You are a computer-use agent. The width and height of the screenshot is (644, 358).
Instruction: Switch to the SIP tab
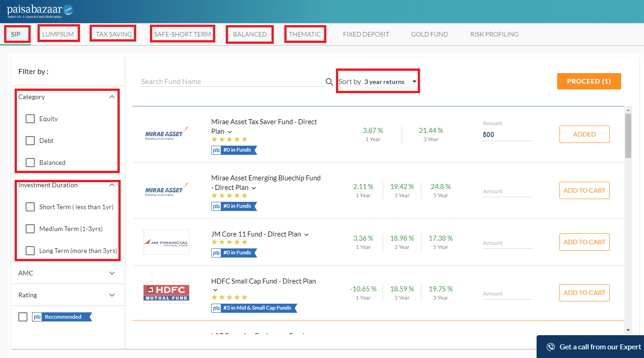click(x=16, y=34)
